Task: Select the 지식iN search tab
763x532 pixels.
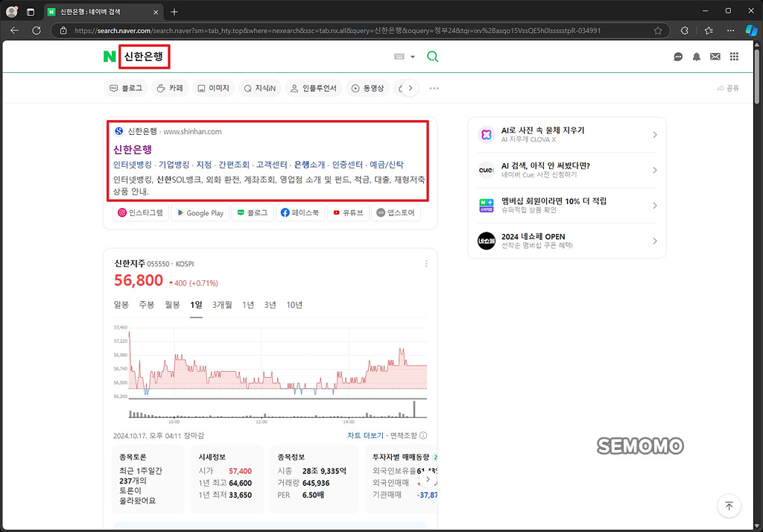Action: pos(260,88)
